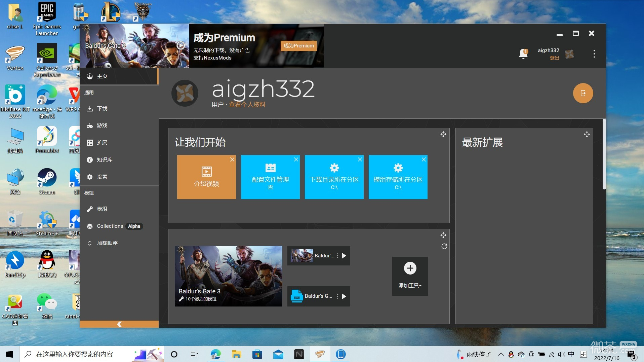Viewport: 644px width, 362px height.
Task: Dismiss the 下载目录所在分区 tile
Action: click(x=360, y=159)
